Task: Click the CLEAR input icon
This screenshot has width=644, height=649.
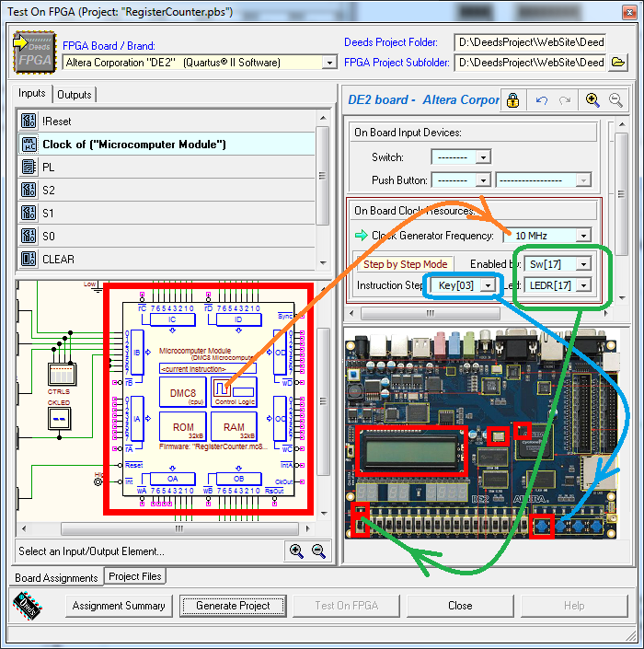Action: click(x=29, y=259)
